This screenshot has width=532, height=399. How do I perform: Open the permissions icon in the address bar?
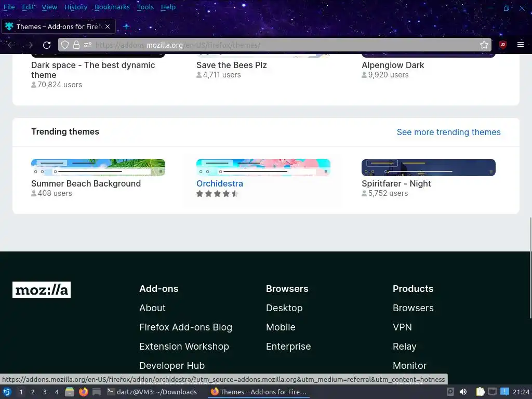coord(88,45)
